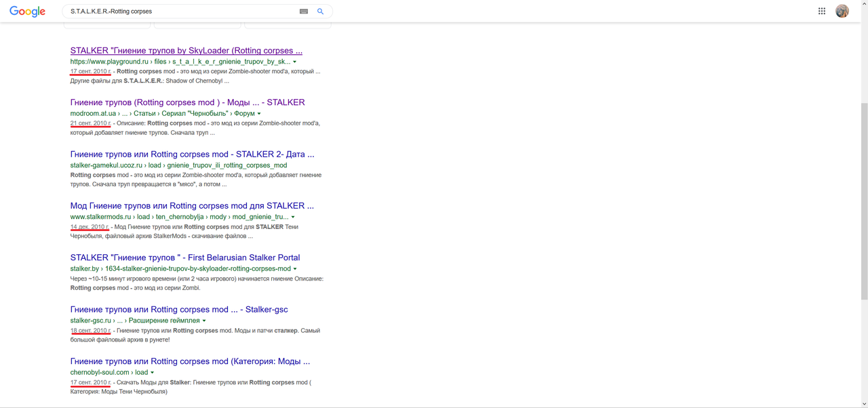Open the Google account profile picture
868x408 pixels.
tap(842, 11)
